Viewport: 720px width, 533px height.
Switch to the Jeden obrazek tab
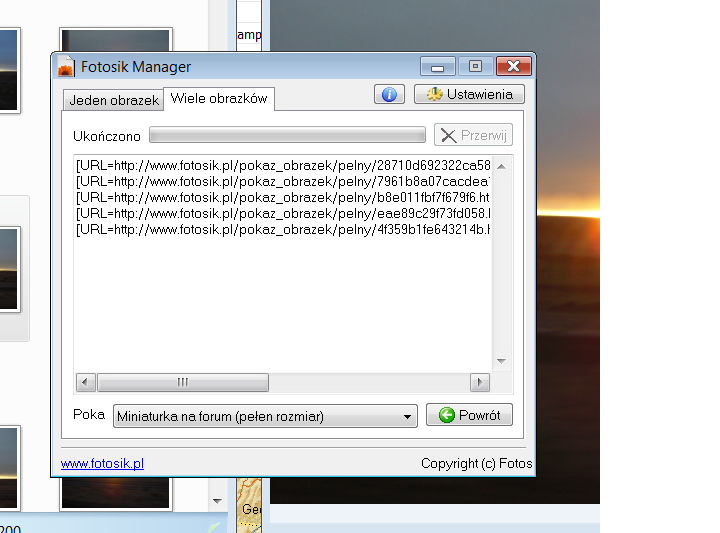tap(113, 100)
